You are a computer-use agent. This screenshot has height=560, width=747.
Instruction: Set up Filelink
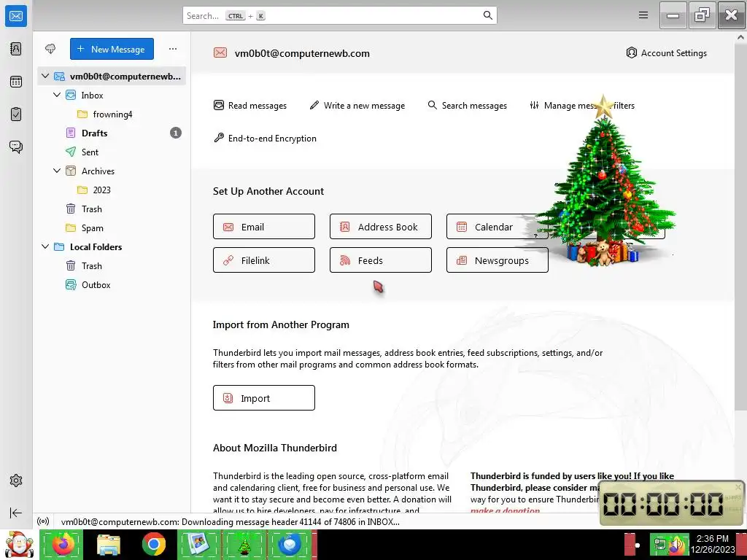[x=264, y=260]
